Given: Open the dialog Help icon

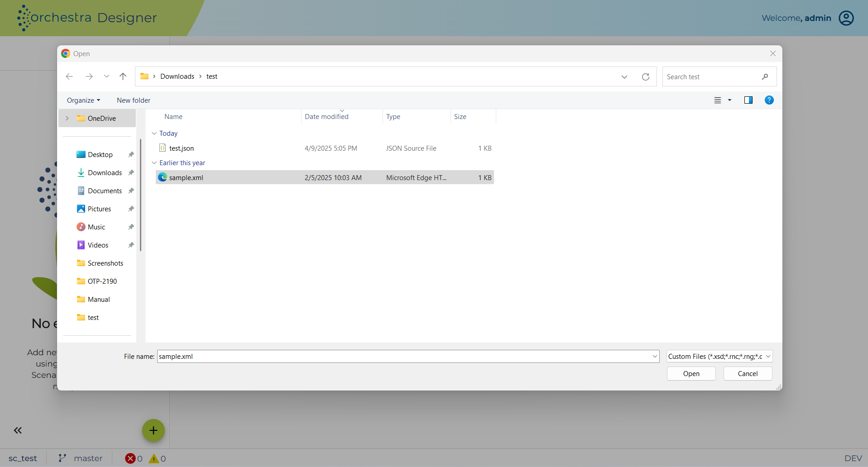Looking at the screenshot, I should coord(769,100).
